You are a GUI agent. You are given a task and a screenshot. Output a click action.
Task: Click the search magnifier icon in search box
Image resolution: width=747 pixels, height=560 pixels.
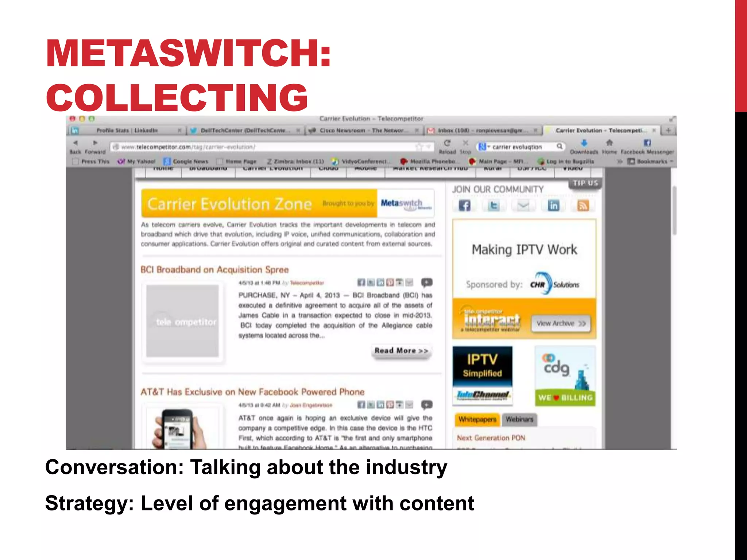point(560,147)
